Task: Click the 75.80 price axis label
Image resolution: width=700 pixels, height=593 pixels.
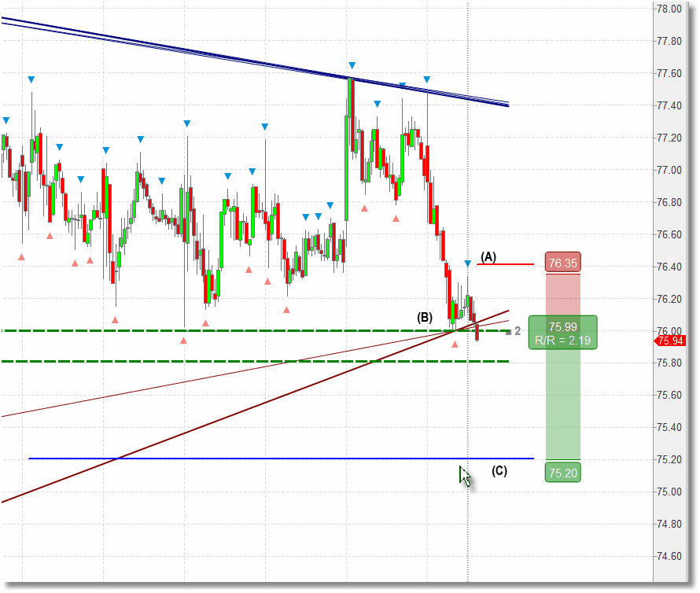Action: [x=669, y=363]
